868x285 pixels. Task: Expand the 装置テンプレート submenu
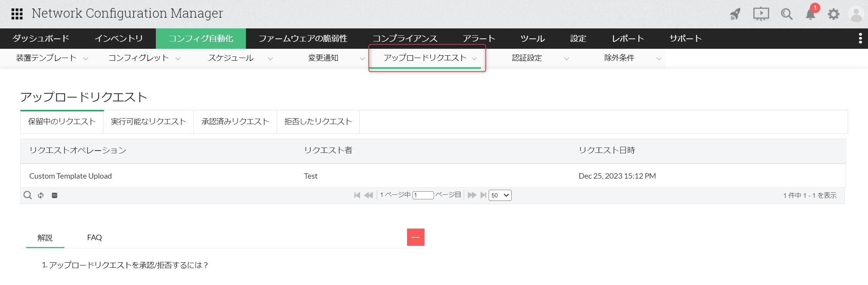tap(85, 59)
